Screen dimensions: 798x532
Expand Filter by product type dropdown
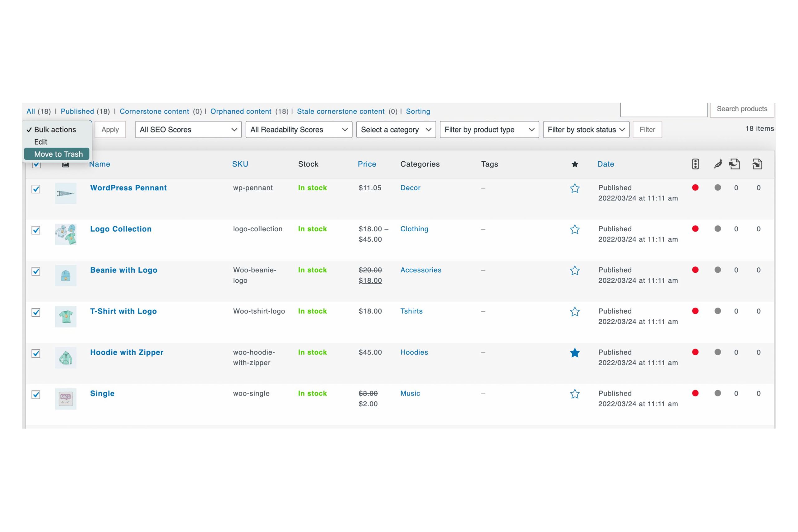click(x=489, y=130)
